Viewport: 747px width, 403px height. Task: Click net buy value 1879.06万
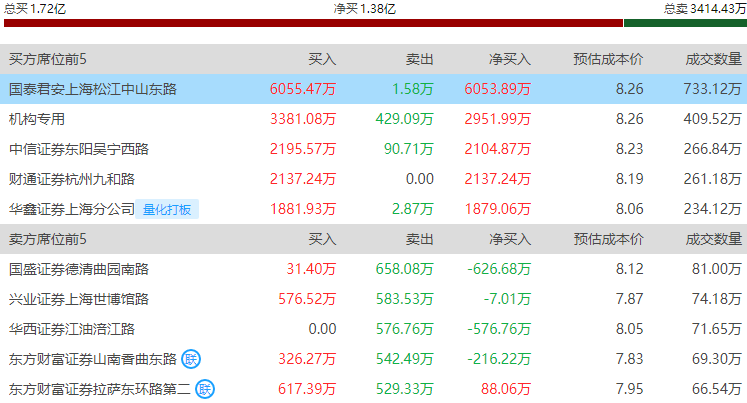click(x=498, y=209)
